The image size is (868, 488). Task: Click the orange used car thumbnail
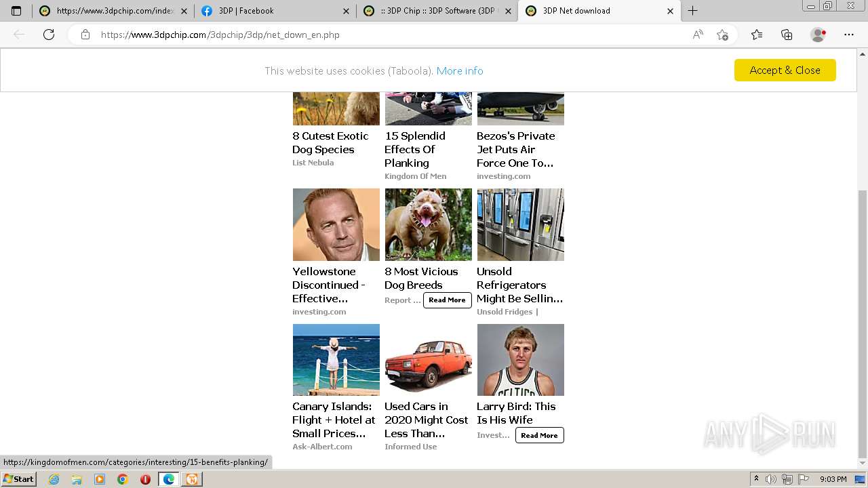point(429,360)
